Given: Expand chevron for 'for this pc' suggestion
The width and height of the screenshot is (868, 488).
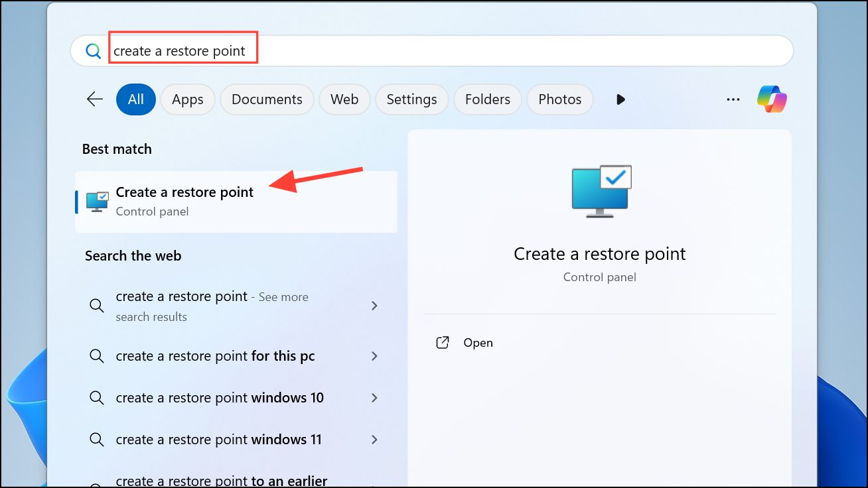Looking at the screenshot, I should [374, 356].
